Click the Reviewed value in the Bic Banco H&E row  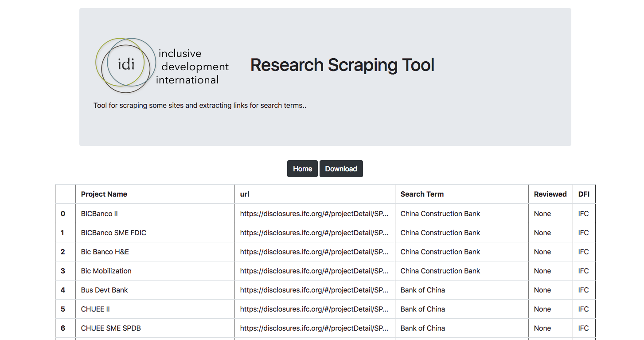click(543, 252)
